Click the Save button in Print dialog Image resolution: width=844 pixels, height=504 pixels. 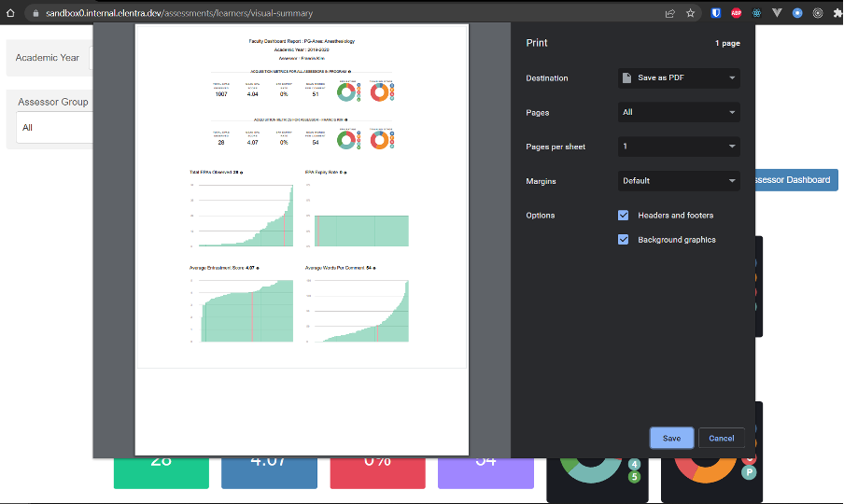(671, 438)
